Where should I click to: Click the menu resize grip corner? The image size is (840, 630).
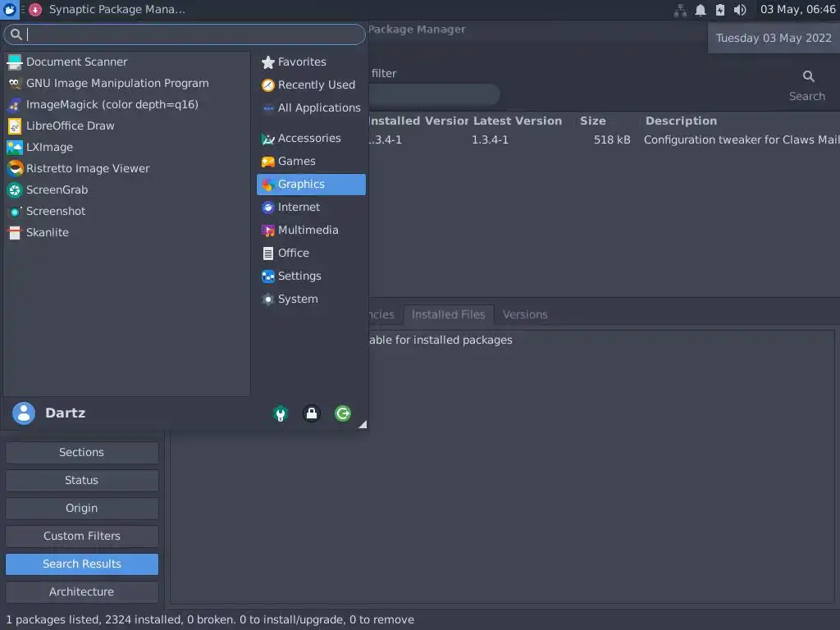[x=363, y=424]
